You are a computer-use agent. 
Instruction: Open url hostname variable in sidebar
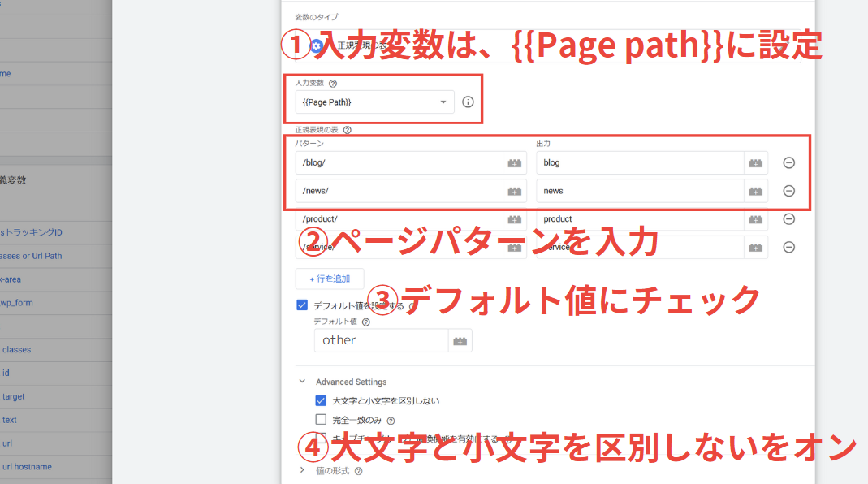pyautogui.click(x=27, y=467)
